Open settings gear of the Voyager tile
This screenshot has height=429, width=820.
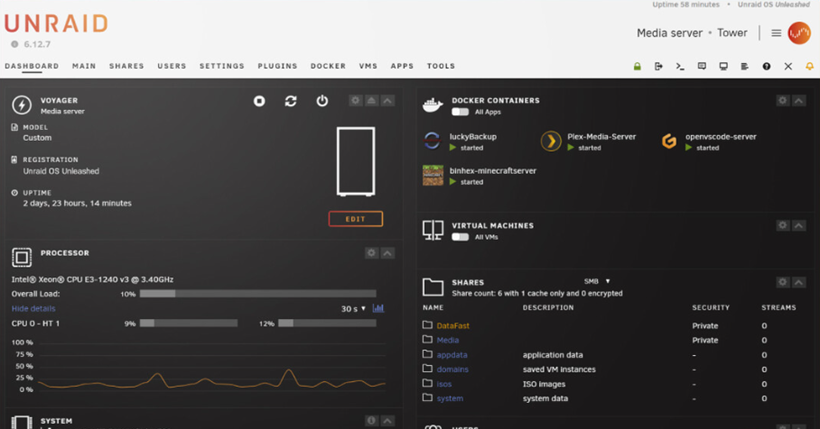tap(356, 100)
